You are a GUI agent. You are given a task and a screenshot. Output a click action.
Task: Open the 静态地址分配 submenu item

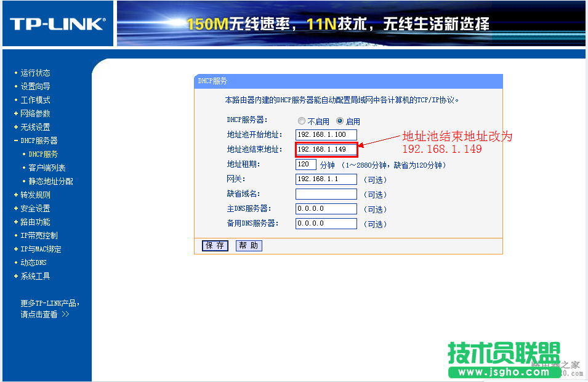tap(50, 181)
